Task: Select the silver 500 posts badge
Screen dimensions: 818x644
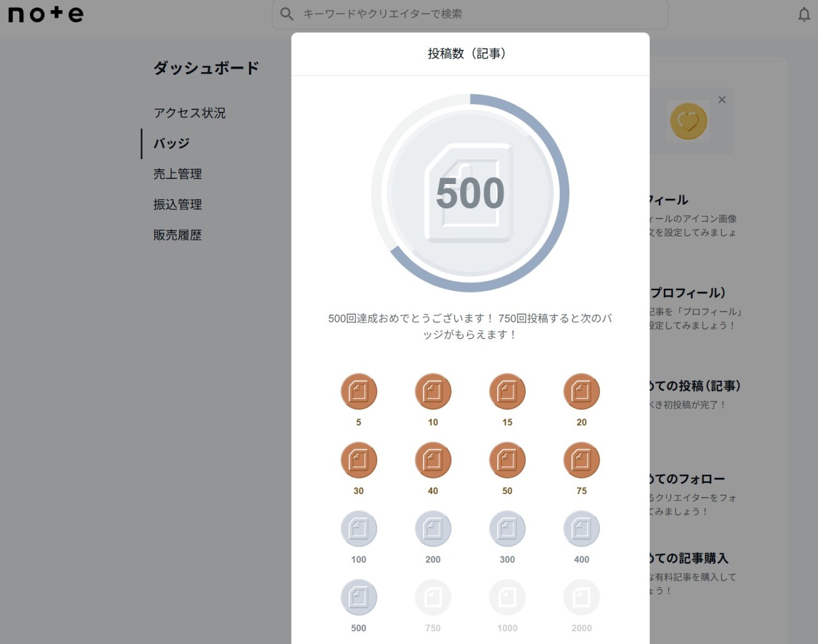Action: (359, 597)
